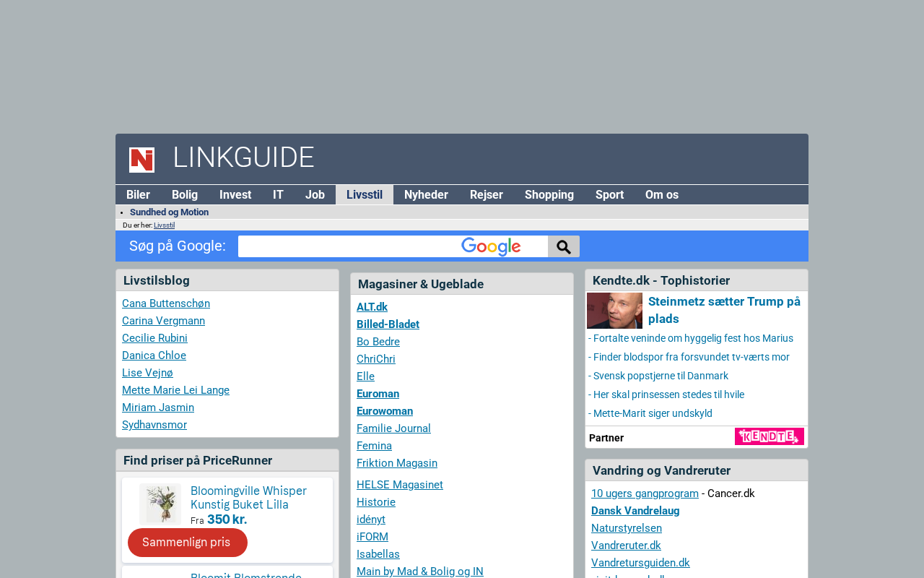Open Cana Buttenschøn blog link

tap(166, 303)
